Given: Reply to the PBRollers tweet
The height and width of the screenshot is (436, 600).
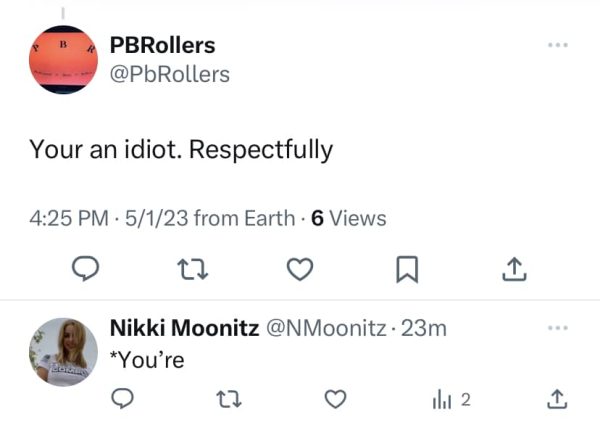Looking at the screenshot, I should tap(88, 268).
